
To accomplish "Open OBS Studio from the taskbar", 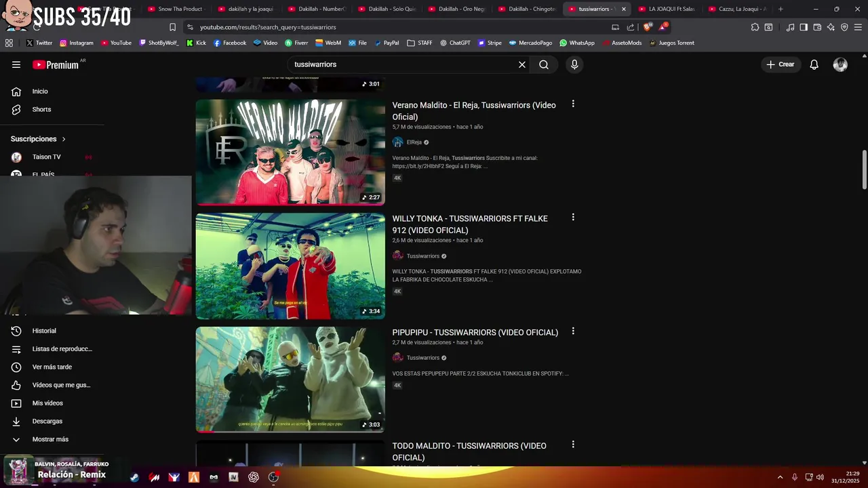I will click(273, 477).
